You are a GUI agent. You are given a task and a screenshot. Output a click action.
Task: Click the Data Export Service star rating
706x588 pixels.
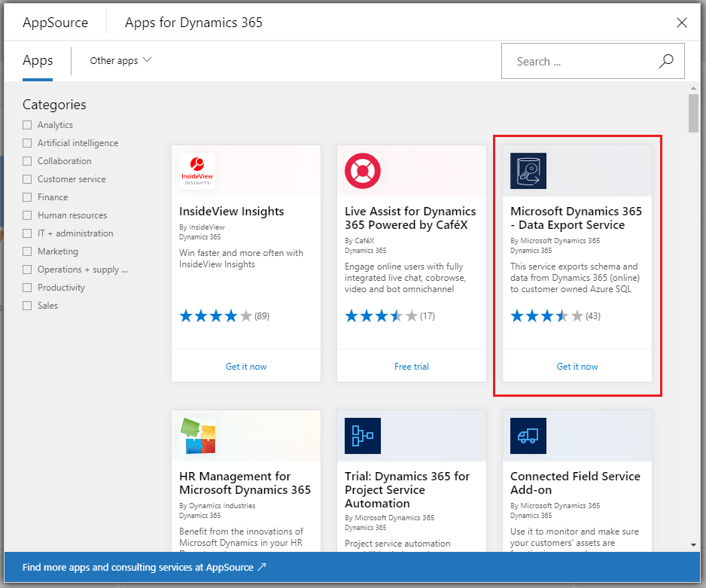pyautogui.click(x=546, y=316)
